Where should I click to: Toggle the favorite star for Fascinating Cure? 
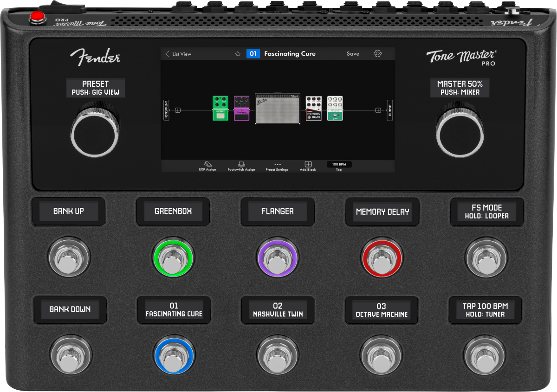[x=238, y=54]
